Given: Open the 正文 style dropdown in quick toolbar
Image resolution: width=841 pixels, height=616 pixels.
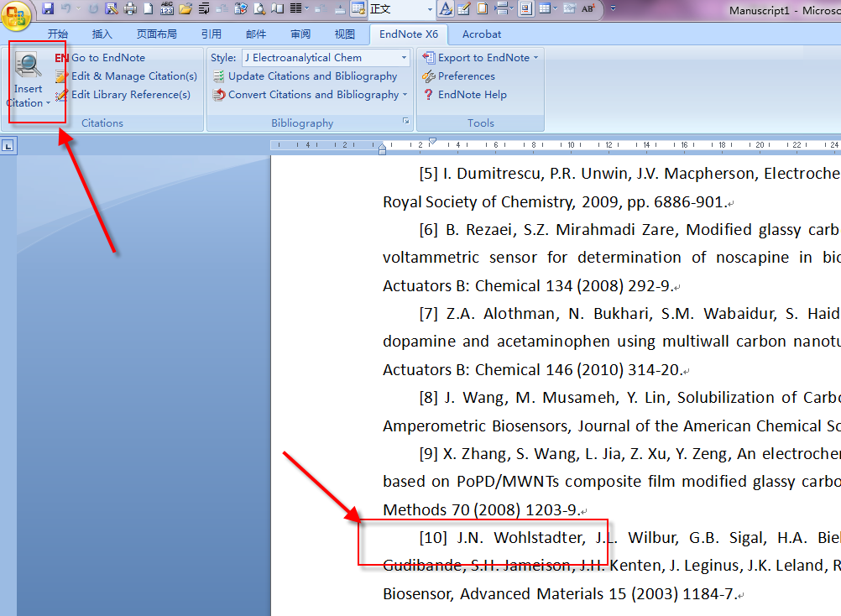Looking at the screenshot, I should point(430,9).
